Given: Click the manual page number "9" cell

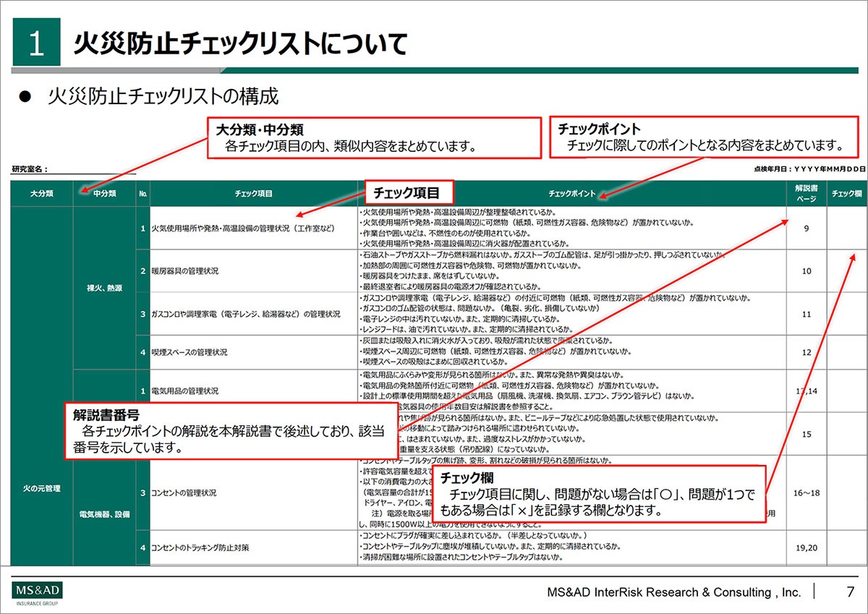Looking at the screenshot, I should click(807, 229).
